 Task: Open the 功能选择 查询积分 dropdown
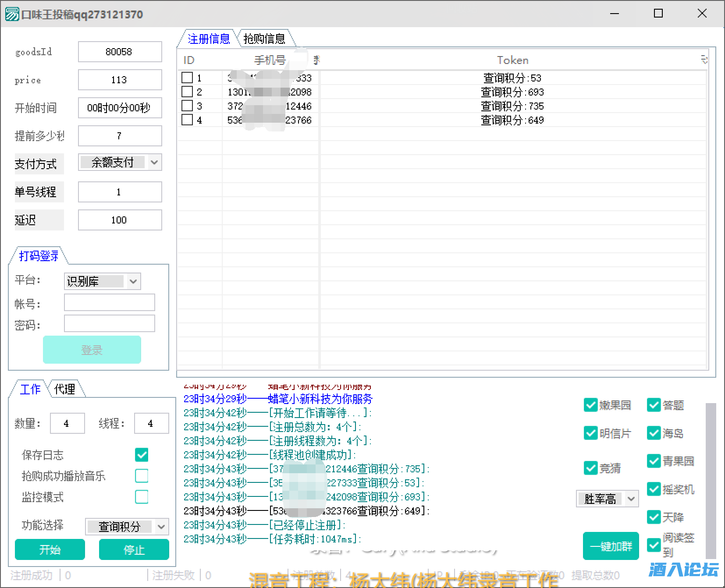click(161, 527)
